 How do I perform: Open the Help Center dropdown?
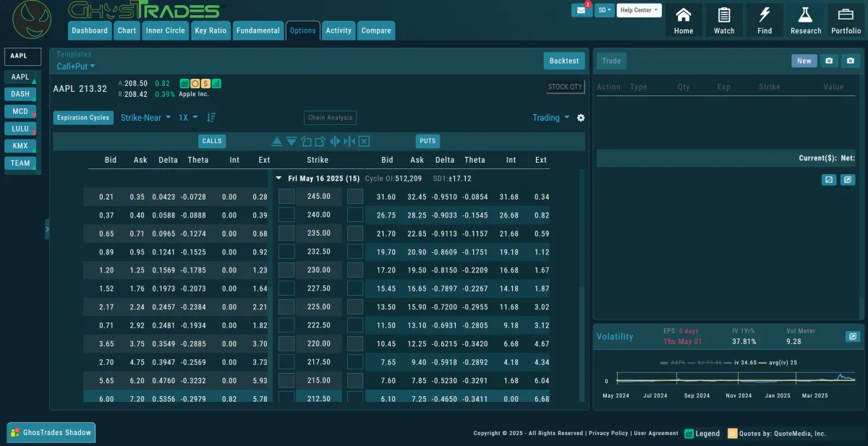[x=639, y=10]
